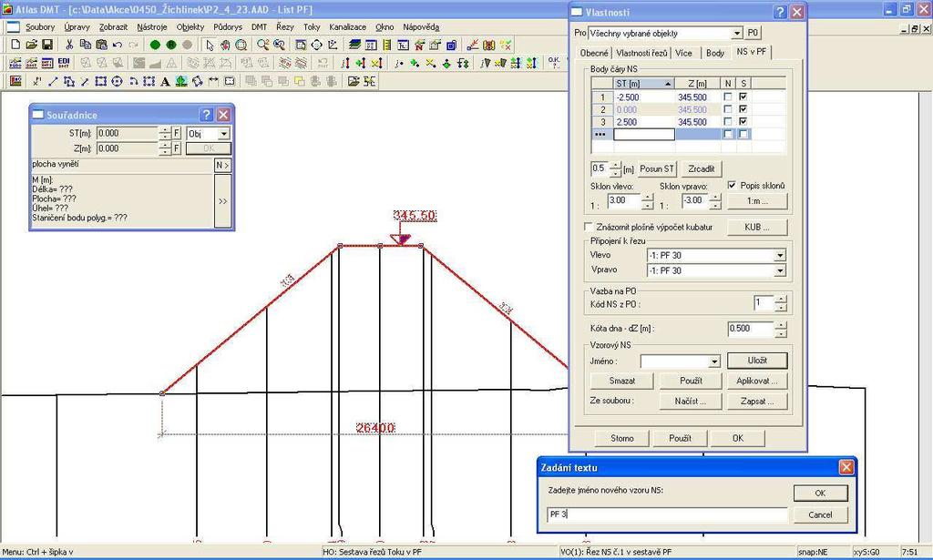Click the Posun ST button

(657, 168)
